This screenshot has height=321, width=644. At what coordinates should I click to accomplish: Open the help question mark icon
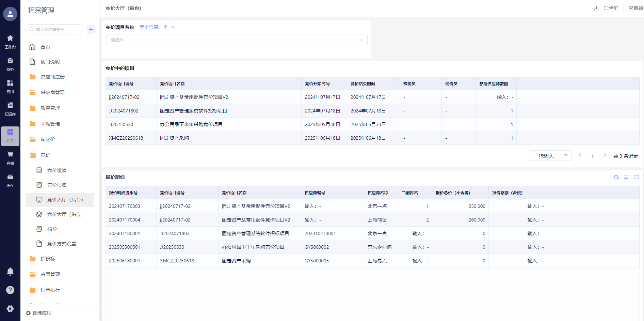(10, 290)
